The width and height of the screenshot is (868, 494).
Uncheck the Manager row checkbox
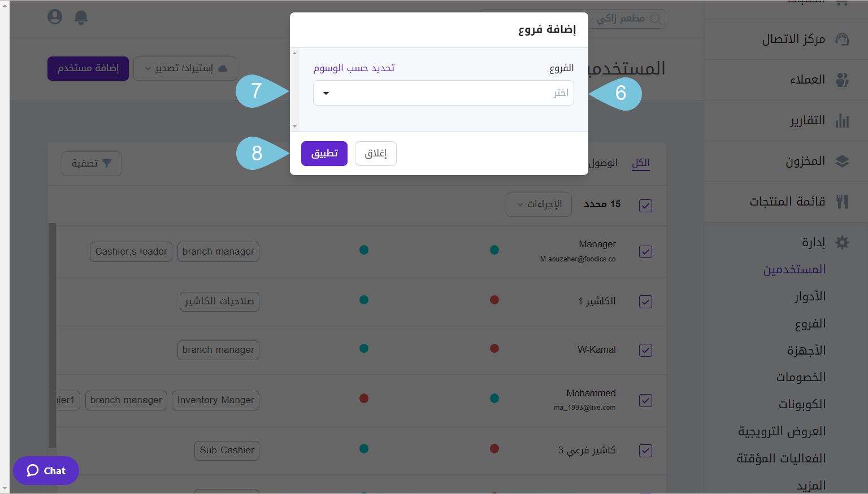tap(645, 252)
